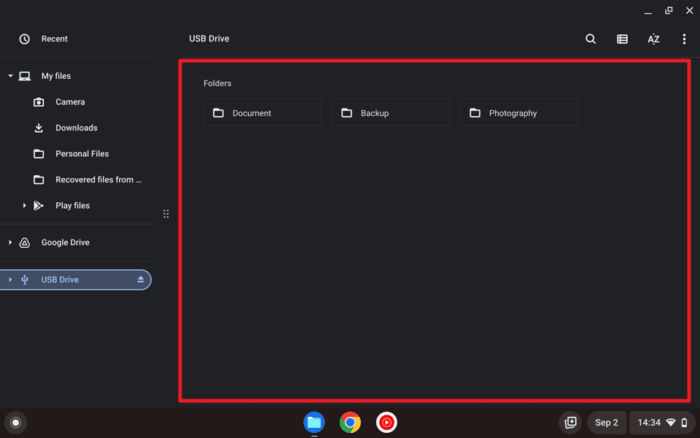Screen dimensions: 700x438
Task: Collapse the My files tree
Action: pyautogui.click(x=10, y=76)
